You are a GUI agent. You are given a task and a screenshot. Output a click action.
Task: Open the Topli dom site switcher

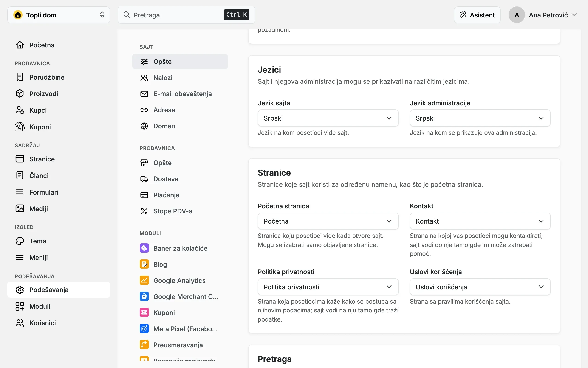(x=59, y=15)
